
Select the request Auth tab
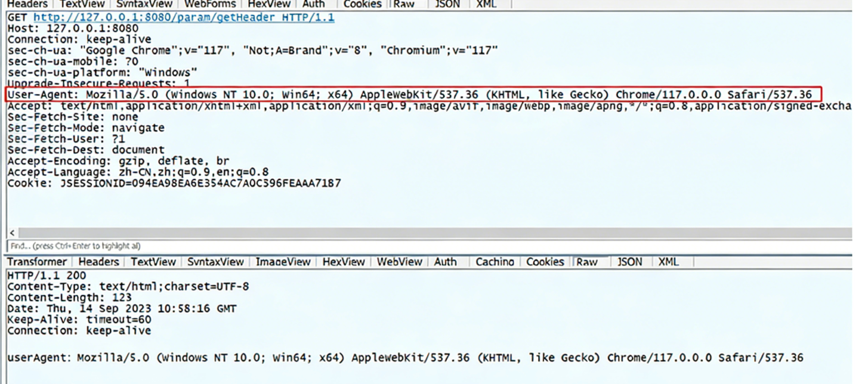(313, 4)
